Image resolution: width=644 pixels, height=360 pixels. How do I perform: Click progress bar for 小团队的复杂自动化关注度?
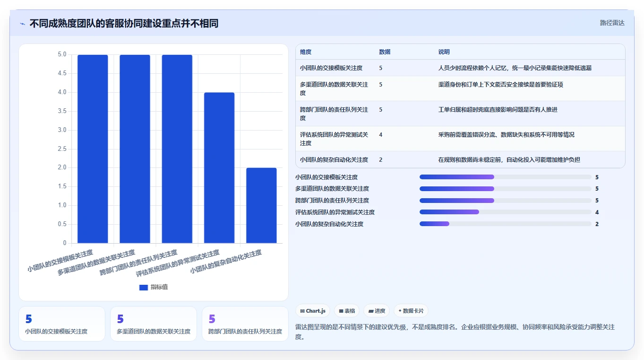506,224
